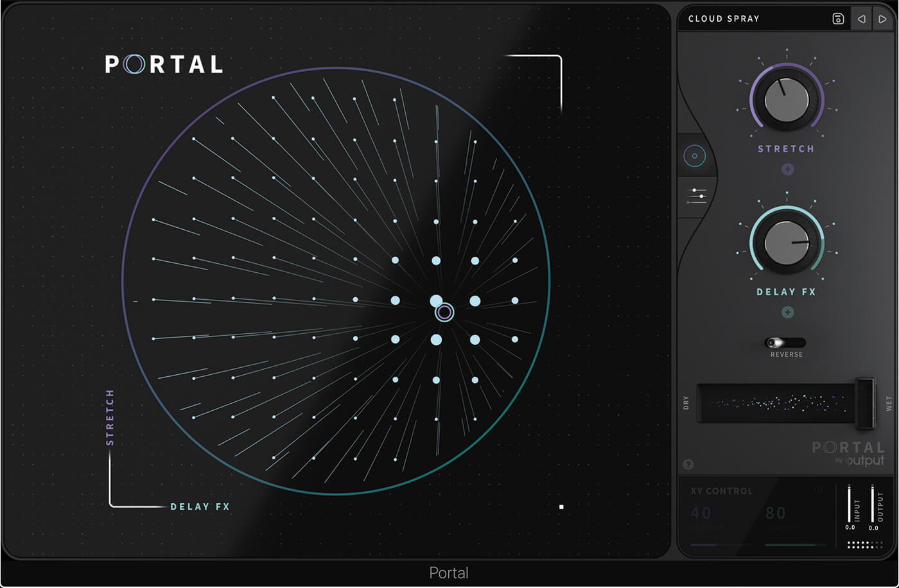Screen dimensions: 899x588
Task: Click the Output 0.0 value
Action: (x=873, y=528)
